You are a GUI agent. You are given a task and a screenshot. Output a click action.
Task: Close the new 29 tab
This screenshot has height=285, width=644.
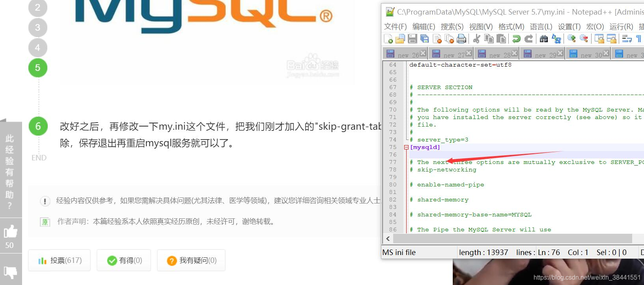point(560,53)
